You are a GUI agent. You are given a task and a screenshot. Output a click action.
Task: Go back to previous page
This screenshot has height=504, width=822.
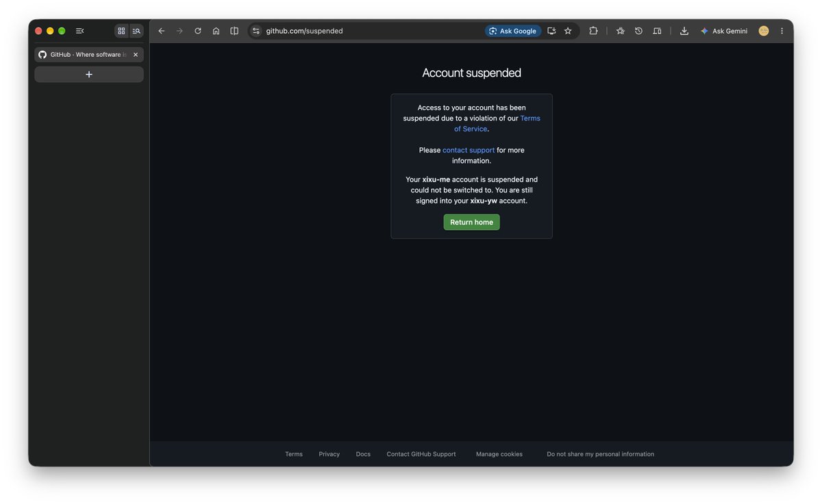[162, 31]
